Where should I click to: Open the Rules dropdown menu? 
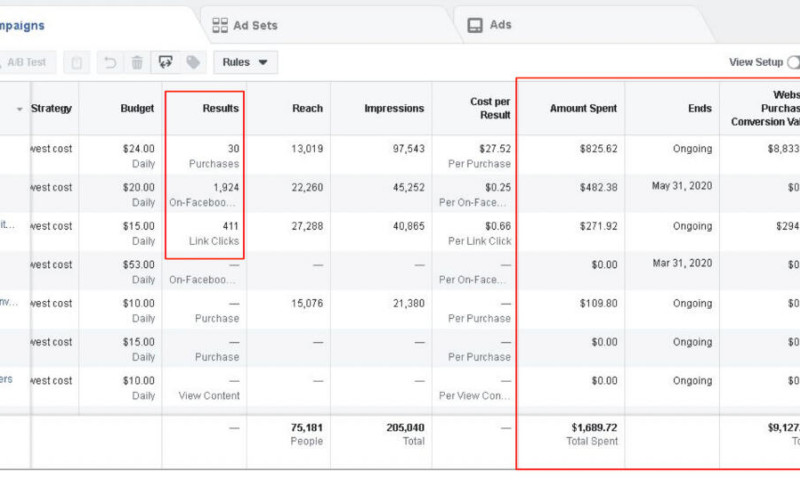coord(245,62)
